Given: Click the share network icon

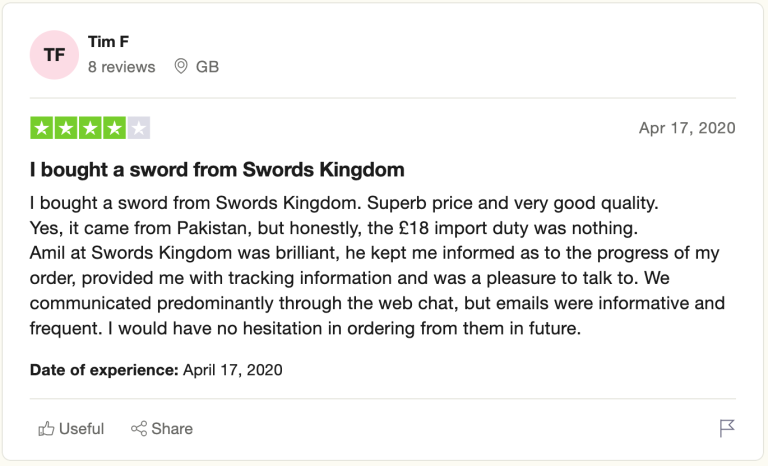Looking at the screenshot, I should click(x=139, y=429).
